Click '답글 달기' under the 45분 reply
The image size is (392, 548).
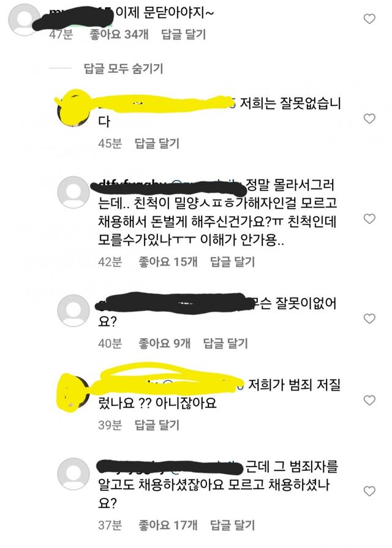[157, 143]
